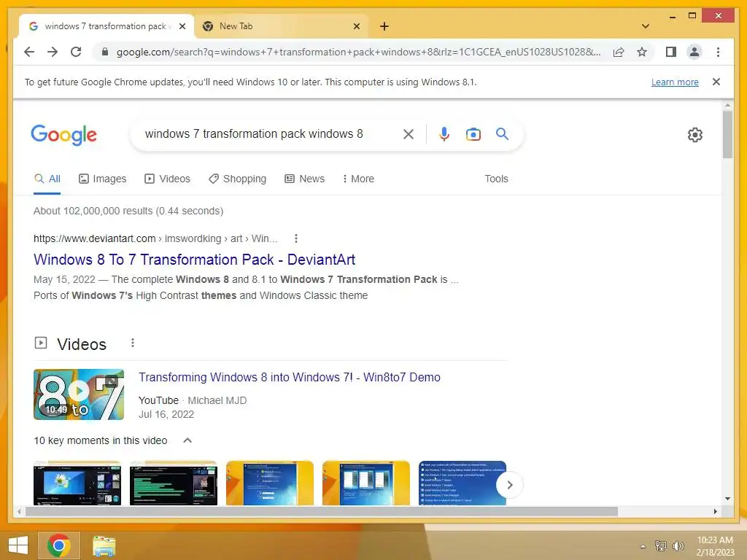
Task: Switch to the New Tab tab
Action: click(281, 26)
